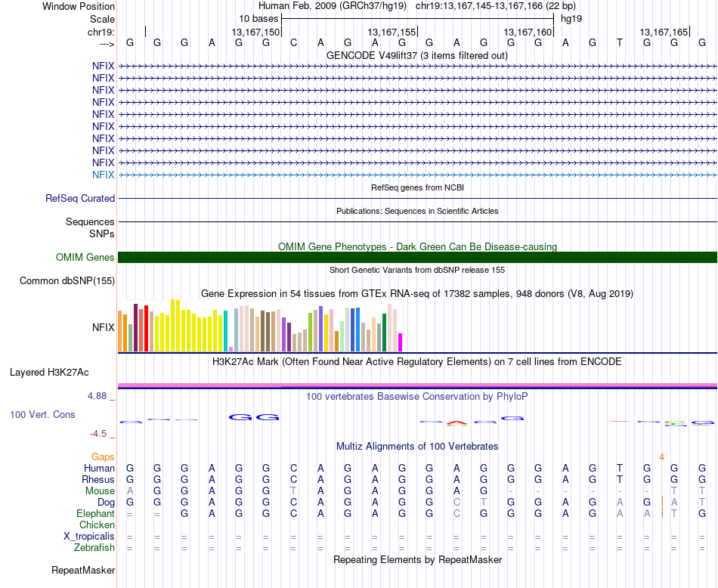Select the NFIX GTEx expression bar chart
The height and width of the screenshot is (588, 718).
tap(260, 326)
